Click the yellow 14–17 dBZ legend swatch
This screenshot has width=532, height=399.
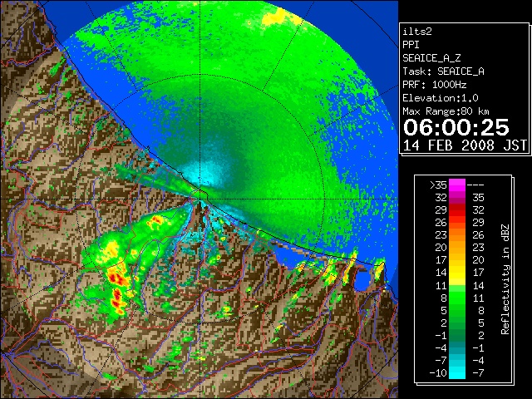[457, 273]
